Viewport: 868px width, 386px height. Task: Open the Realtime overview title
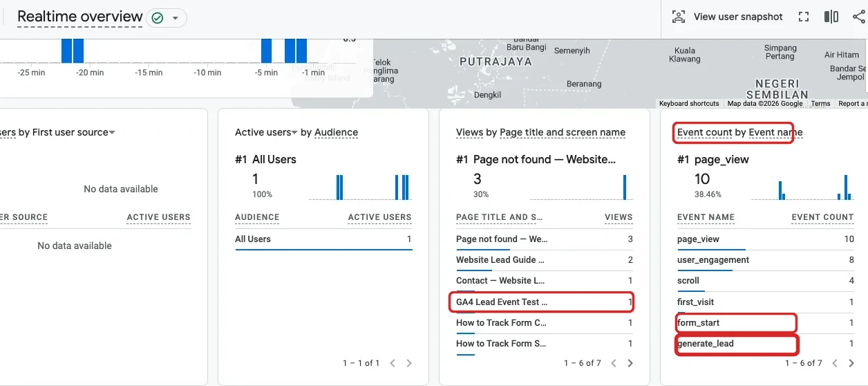(x=80, y=17)
